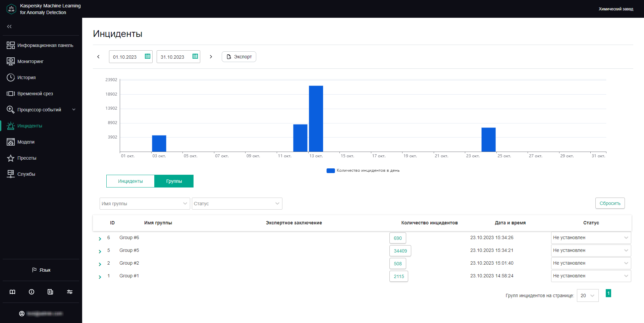Open the groups-per-page dropdown
The image size is (644, 323).
(587, 295)
